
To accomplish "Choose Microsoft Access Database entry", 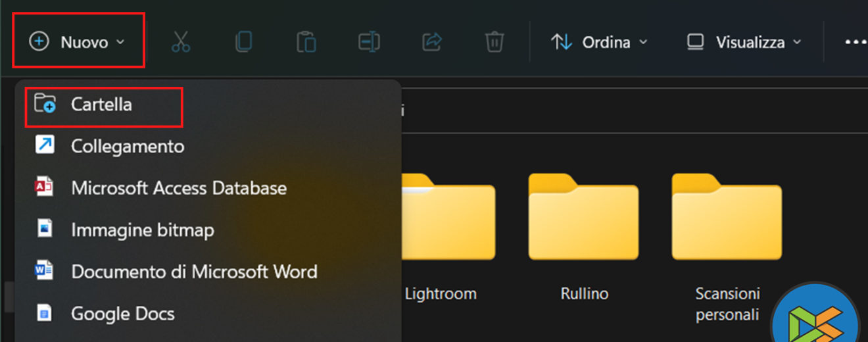I will coord(208,188).
